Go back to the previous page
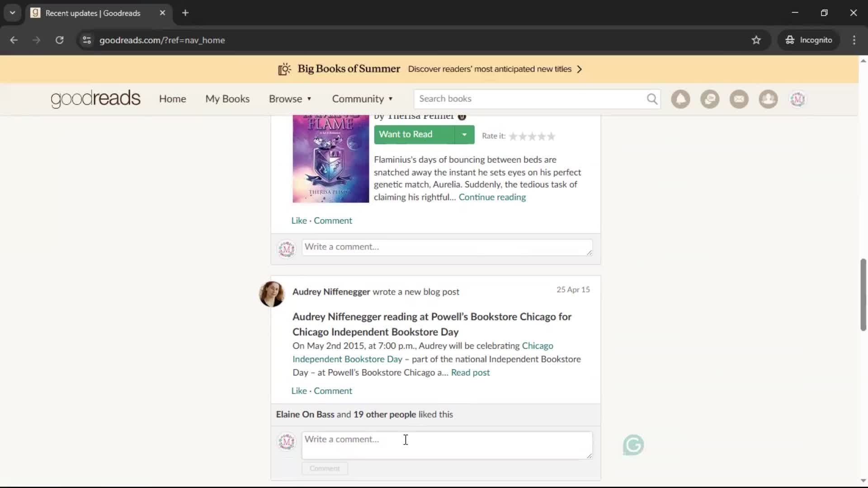 [x=14, y=40]
